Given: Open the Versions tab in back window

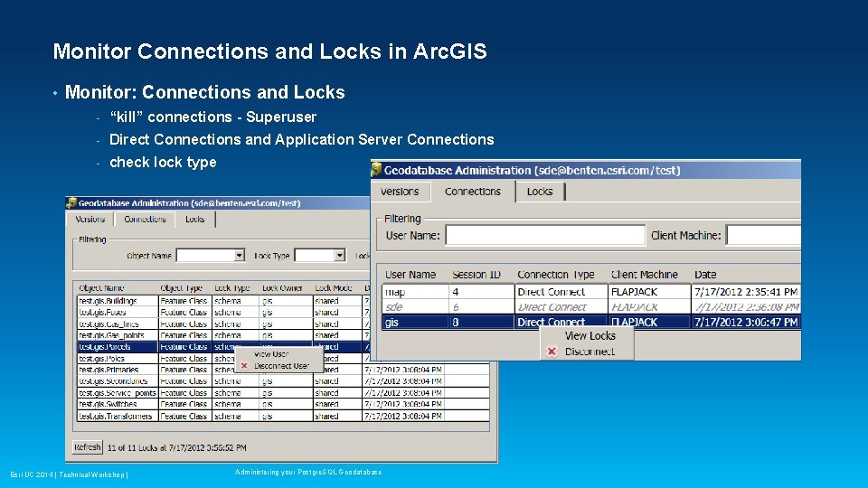Looking at the screenshot, I should click(x=90, y=219).
